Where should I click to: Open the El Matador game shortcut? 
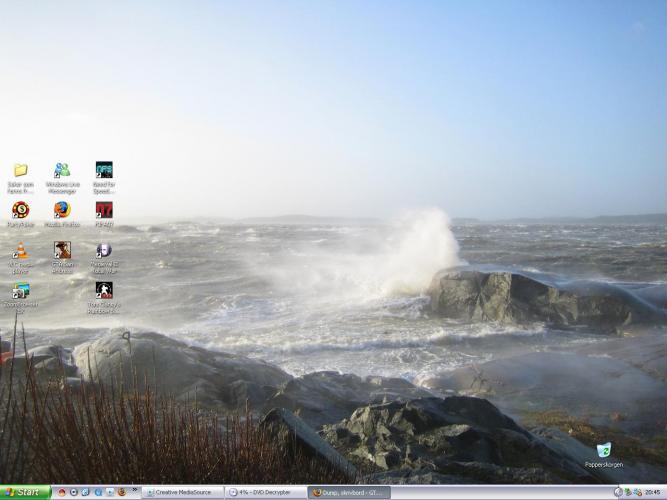click(62, 251)
